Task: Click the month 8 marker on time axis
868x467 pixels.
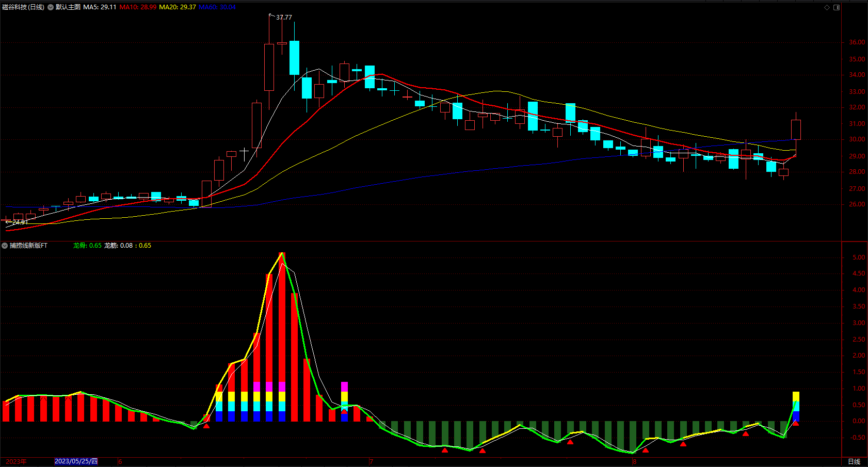Action: pos(635,461)
